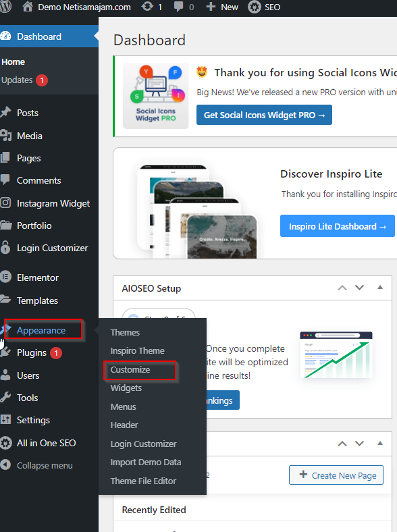
Task: Click the Collapse menu arrow icon
Action: tap(5, 464)
